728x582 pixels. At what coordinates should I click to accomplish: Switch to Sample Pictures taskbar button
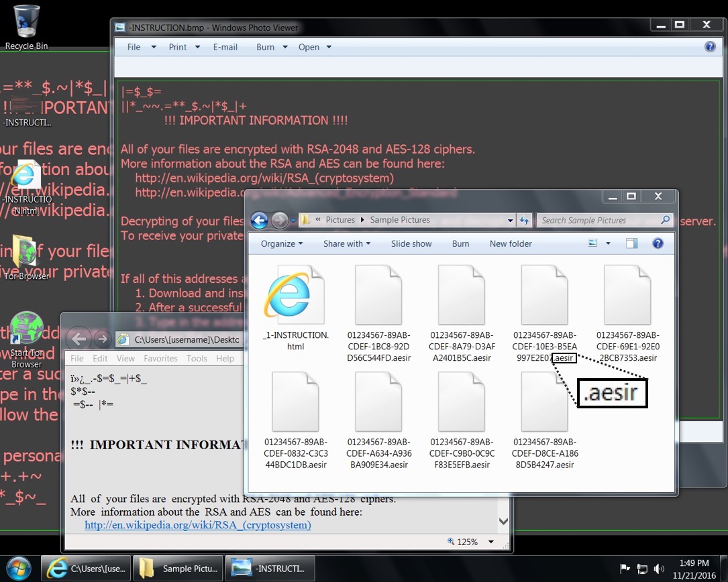(x=178, y=569)
